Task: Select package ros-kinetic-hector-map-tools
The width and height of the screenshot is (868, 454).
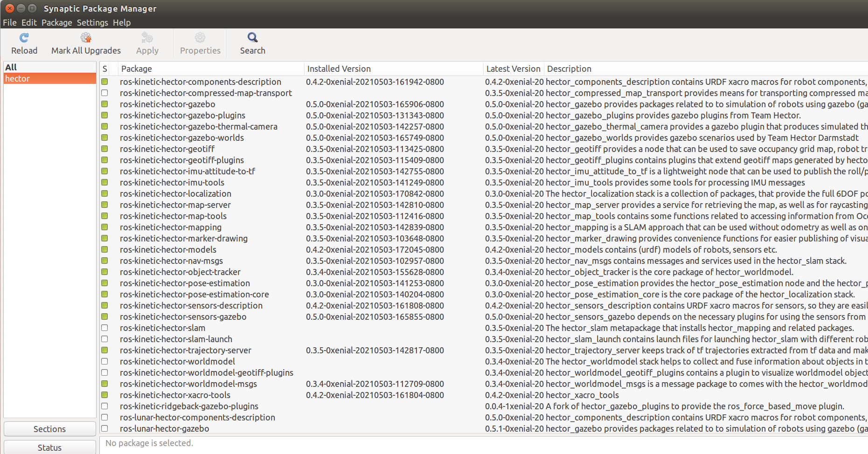Action: (x=173, y=216)
